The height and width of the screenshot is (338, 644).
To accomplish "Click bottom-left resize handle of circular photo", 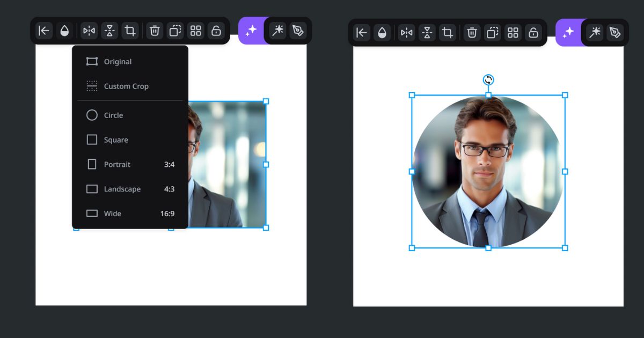I will 412,248.
